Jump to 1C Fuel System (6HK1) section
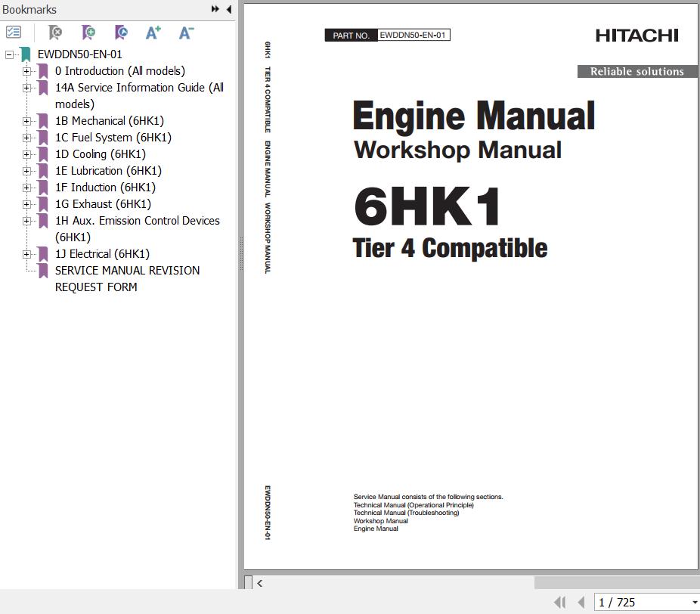700x614 pixels. (113, 138)
